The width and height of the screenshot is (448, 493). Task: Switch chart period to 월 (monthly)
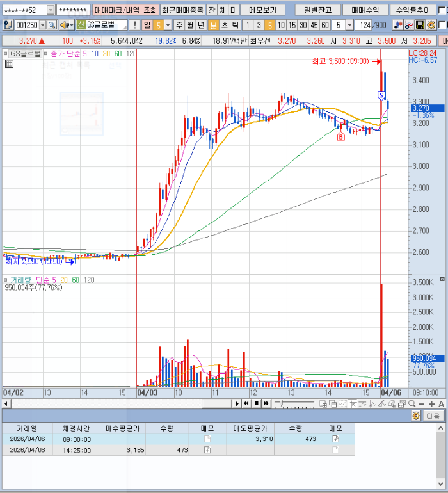(190, 25)
